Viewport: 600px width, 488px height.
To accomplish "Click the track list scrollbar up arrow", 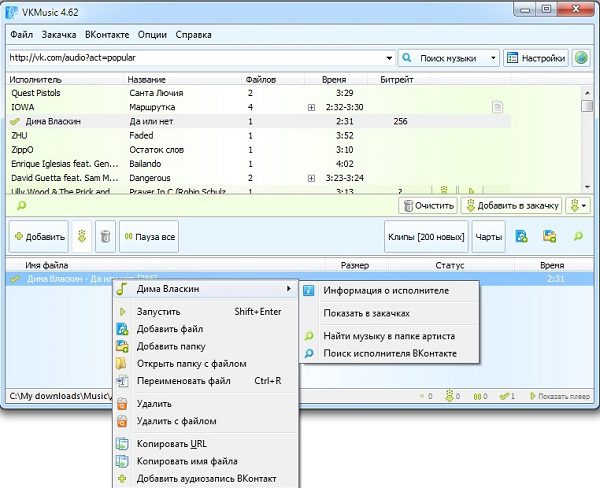I will (x=587, y=93).
